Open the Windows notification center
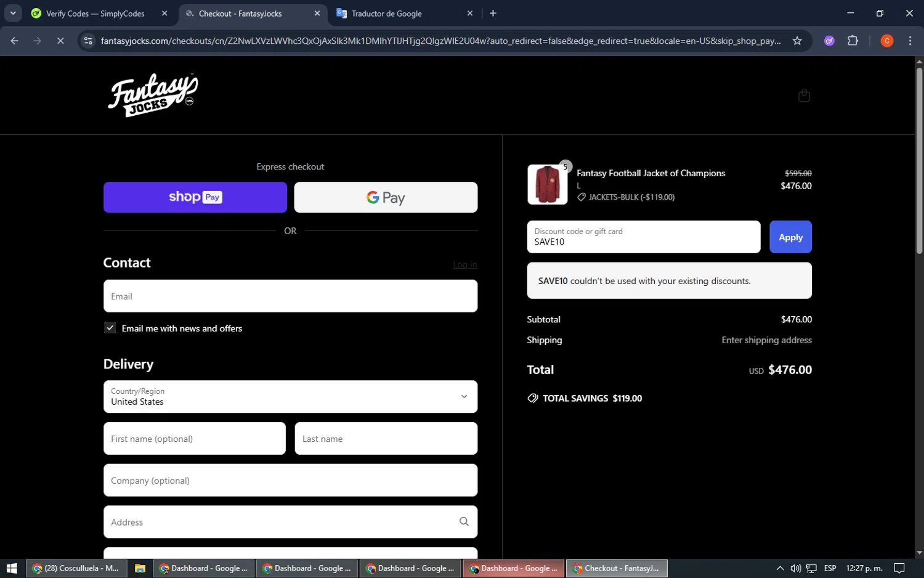The width and height of the screenshot is (924, 578). point(899,568)
